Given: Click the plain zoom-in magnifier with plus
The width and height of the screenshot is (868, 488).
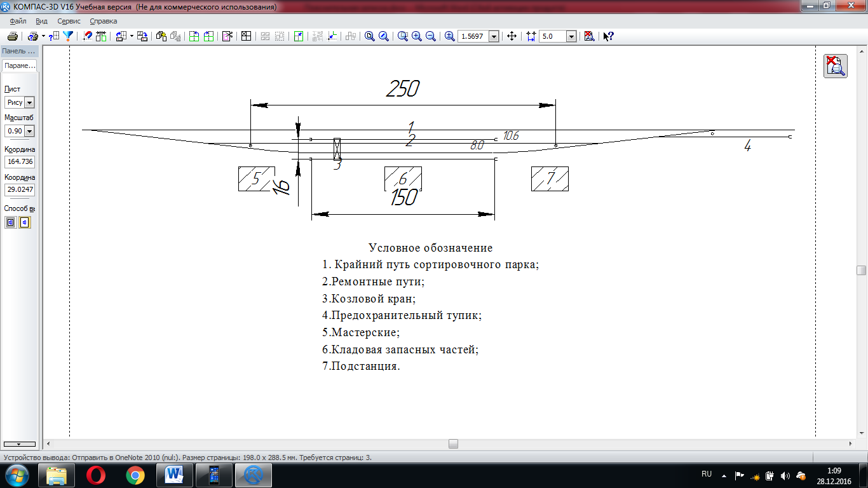Looking at the screenshot, I should (417, 36).
